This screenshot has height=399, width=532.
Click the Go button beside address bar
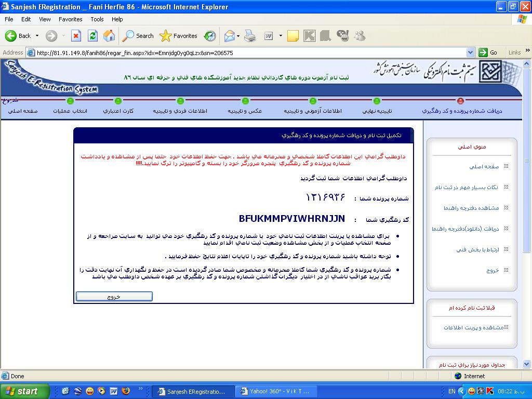coord(488,52)
